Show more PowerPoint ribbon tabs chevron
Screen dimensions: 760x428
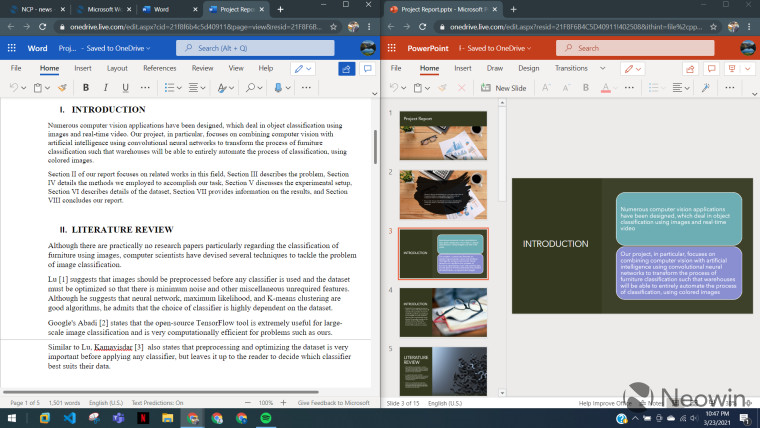[602, 68]
